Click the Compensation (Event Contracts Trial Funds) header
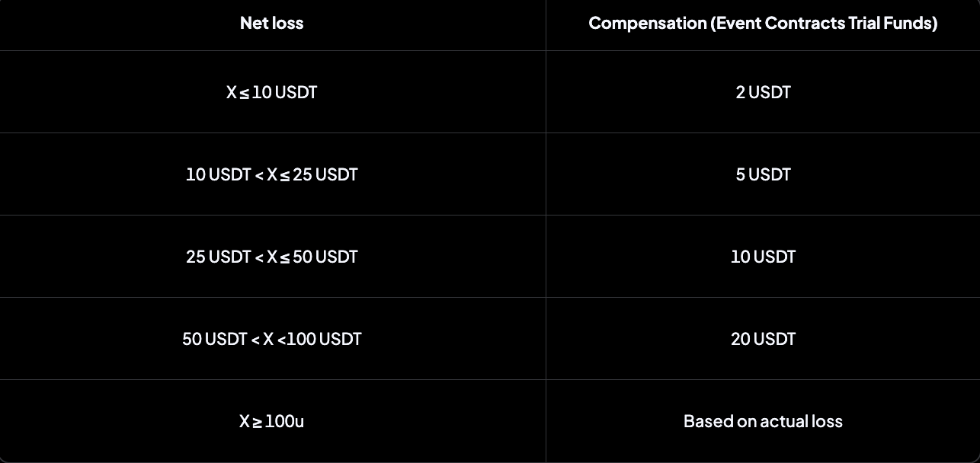 [763, 24]
